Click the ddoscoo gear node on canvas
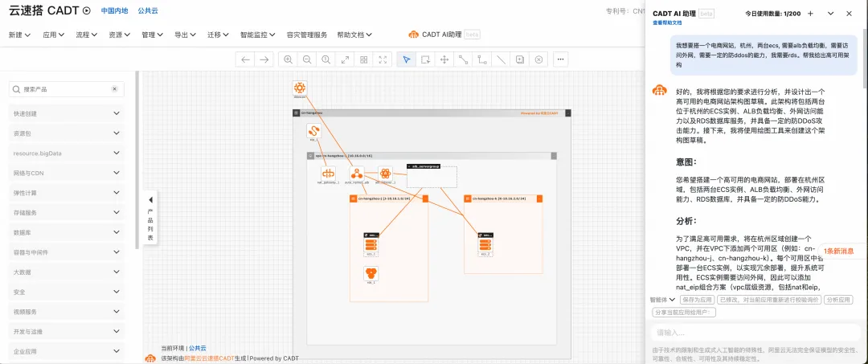The height and width of the screenshot is (364, 868). (x=300, y=88)
